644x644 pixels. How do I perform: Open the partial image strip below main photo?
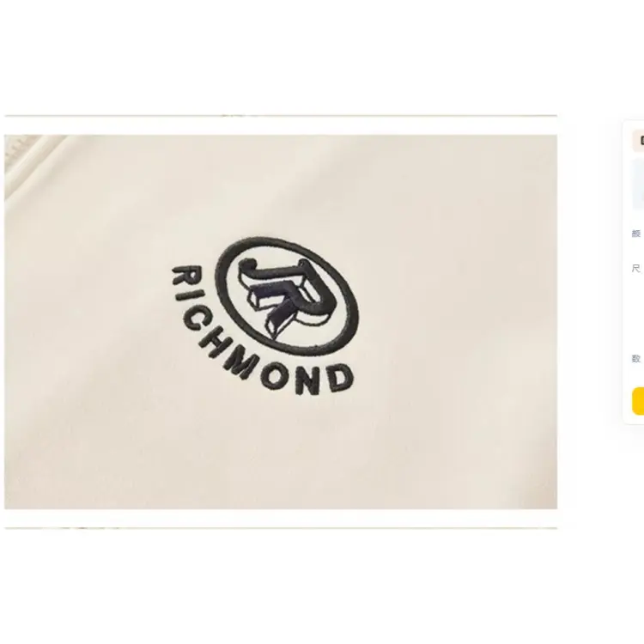[x=281, y=528]
